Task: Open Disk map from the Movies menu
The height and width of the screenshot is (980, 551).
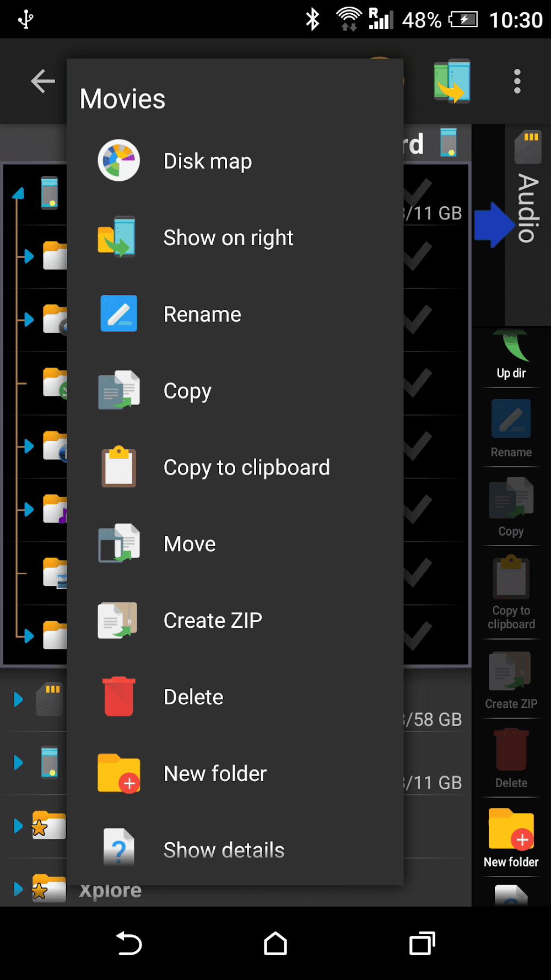Action: point(207,161)
